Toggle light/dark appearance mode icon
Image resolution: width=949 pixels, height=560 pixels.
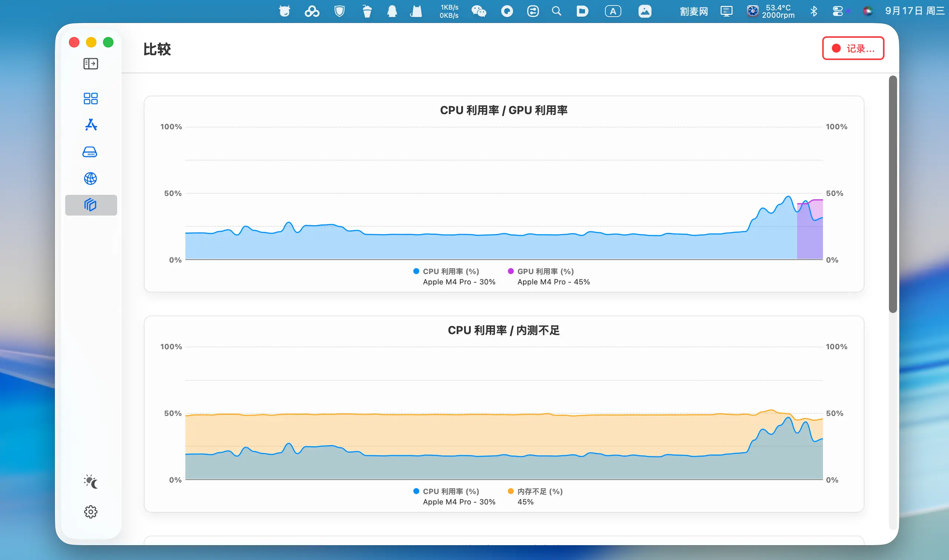click(90, 482)
